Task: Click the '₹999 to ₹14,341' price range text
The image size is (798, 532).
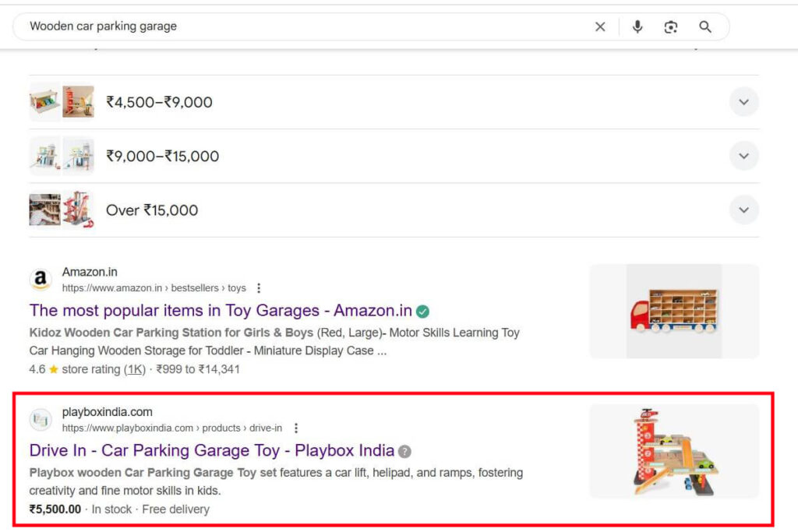Action: tap(198, 369)
